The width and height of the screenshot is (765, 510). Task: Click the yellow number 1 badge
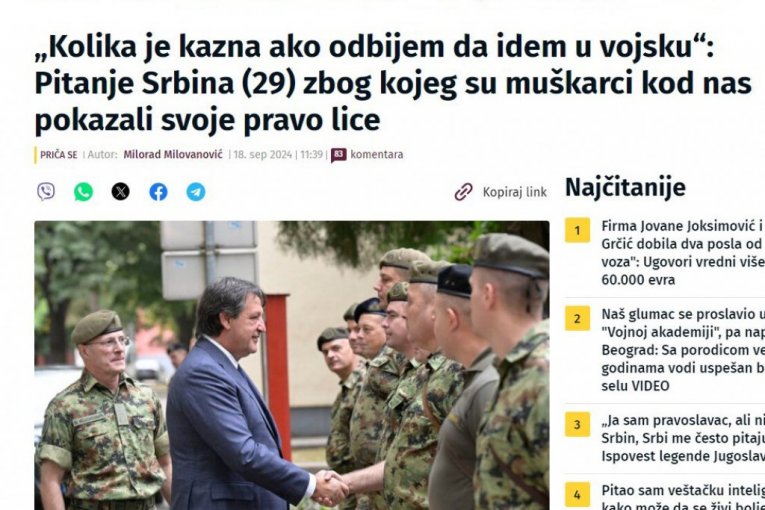coord(577,230)
